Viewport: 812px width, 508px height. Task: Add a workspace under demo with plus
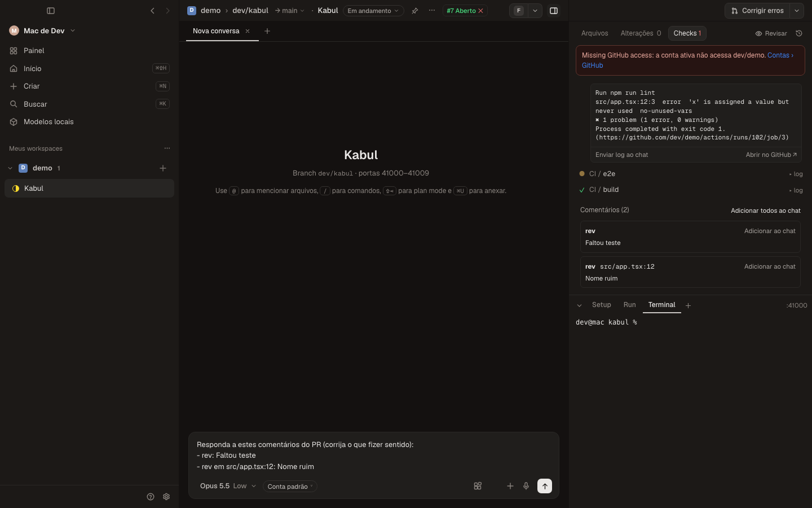point(163,168)
